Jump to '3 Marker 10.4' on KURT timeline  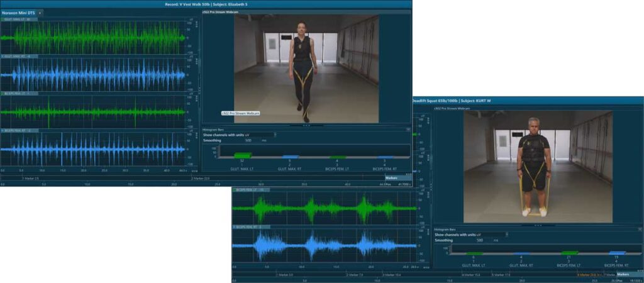click(x=392, y=274)
